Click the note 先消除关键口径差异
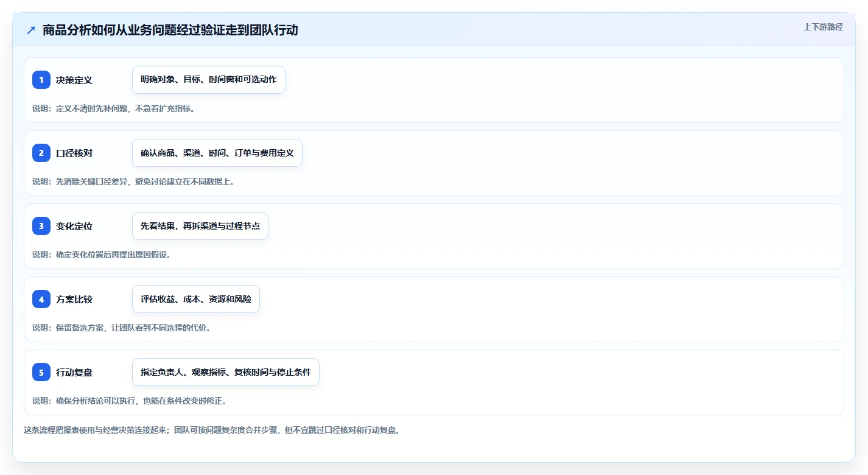Screen dimensions: 868x475 click(x=92, y=181)
